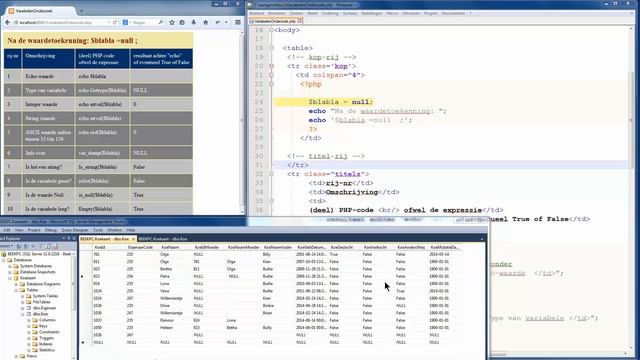Open the Connect dropdown in Object Explorer
Screen dimensions: 640x360
click(6, 246)
